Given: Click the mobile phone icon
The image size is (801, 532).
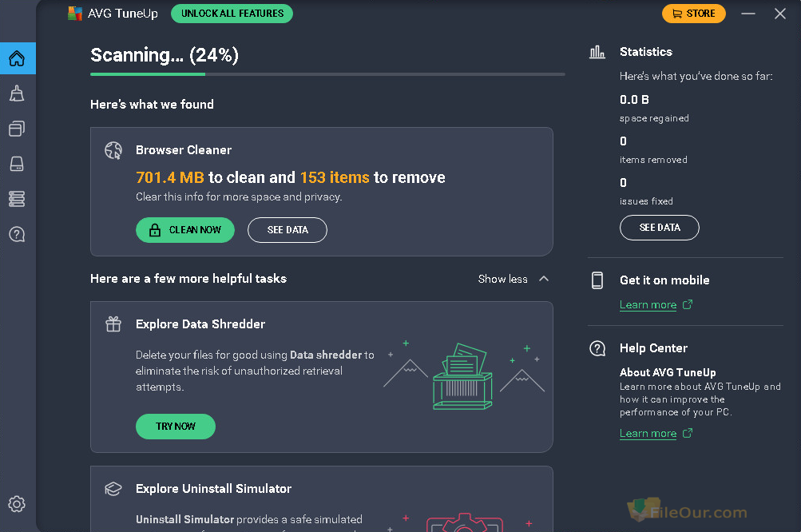Looking at the screenshot, I should pos(597,280).
